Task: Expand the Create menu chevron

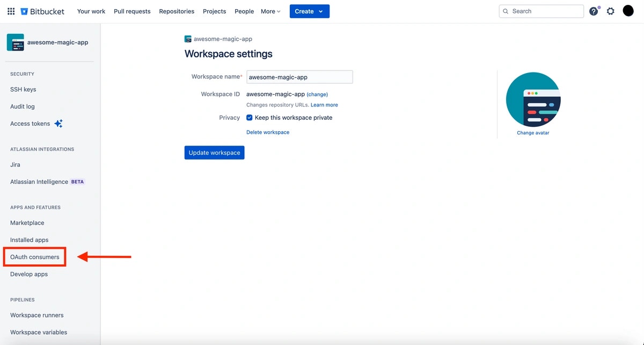Action: (320, 11)
